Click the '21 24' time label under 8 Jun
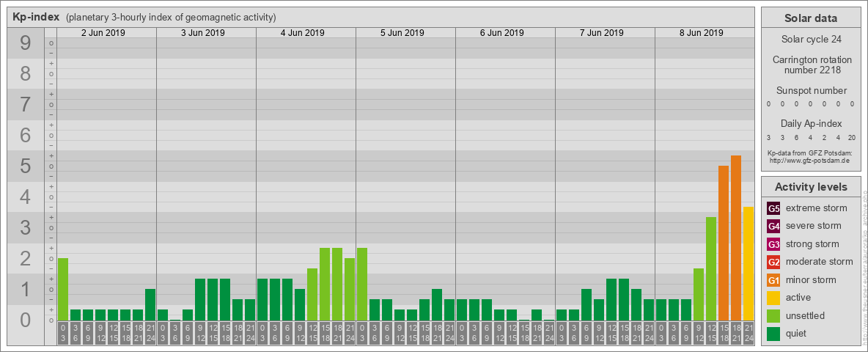The height and width of the screenshot is (352, 868). [749, 333]
